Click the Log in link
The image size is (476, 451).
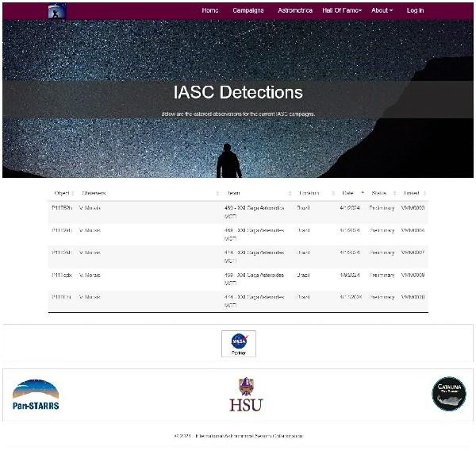pos(415,10)
